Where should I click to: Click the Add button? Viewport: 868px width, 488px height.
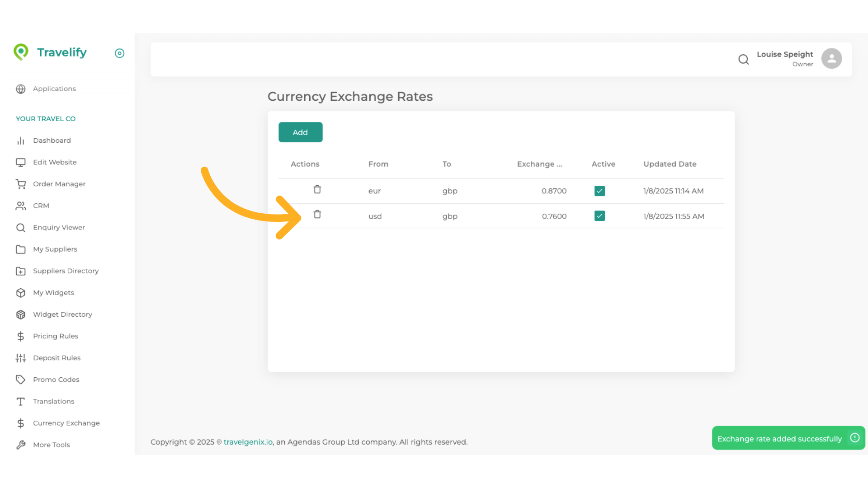point(300,132)
